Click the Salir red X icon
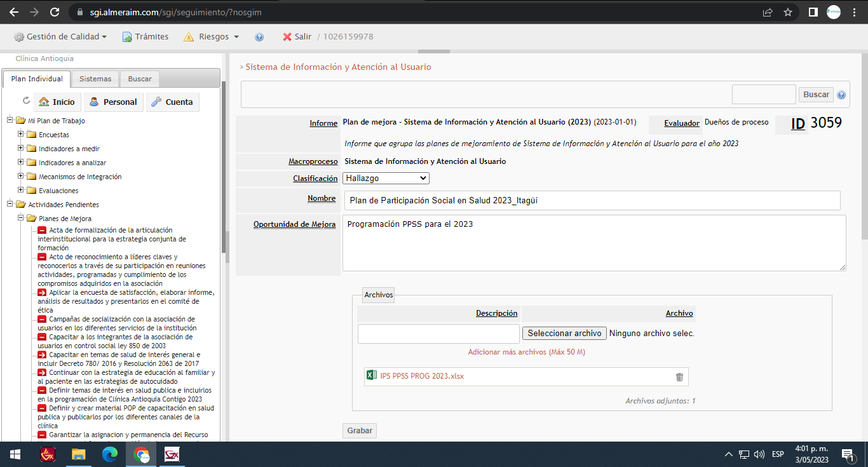Screen dimensions: 868x467 [x=287, y=37]
